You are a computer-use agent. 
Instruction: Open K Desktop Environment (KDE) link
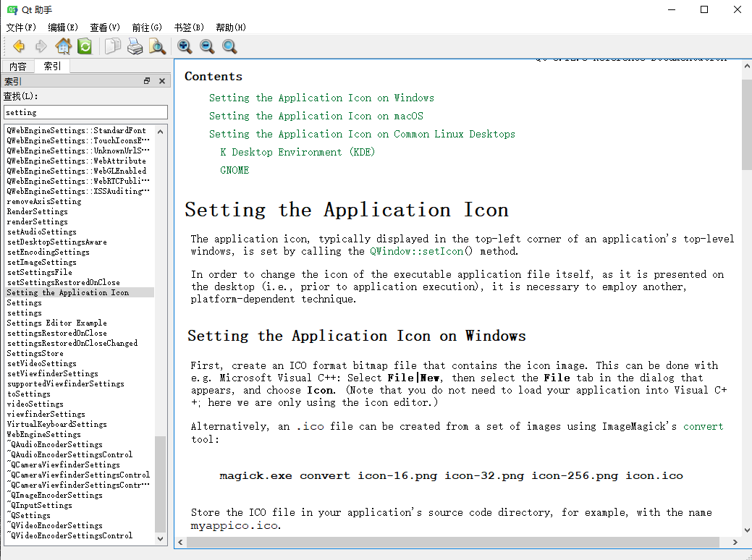[x=297, y=153]
